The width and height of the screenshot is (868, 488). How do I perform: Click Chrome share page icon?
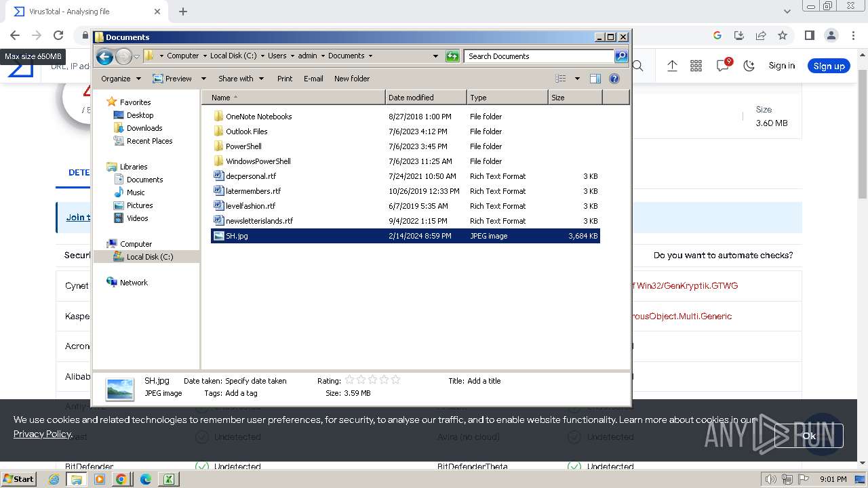point(761,35)
